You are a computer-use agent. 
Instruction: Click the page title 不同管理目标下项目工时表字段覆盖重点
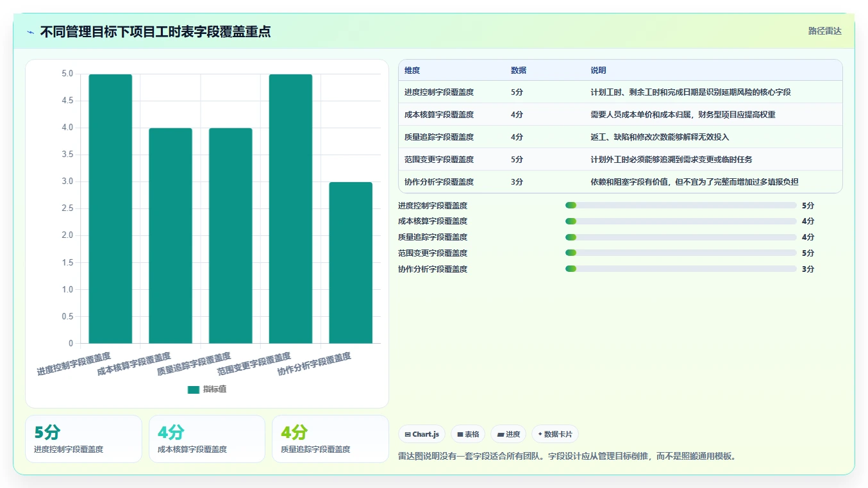155,31
